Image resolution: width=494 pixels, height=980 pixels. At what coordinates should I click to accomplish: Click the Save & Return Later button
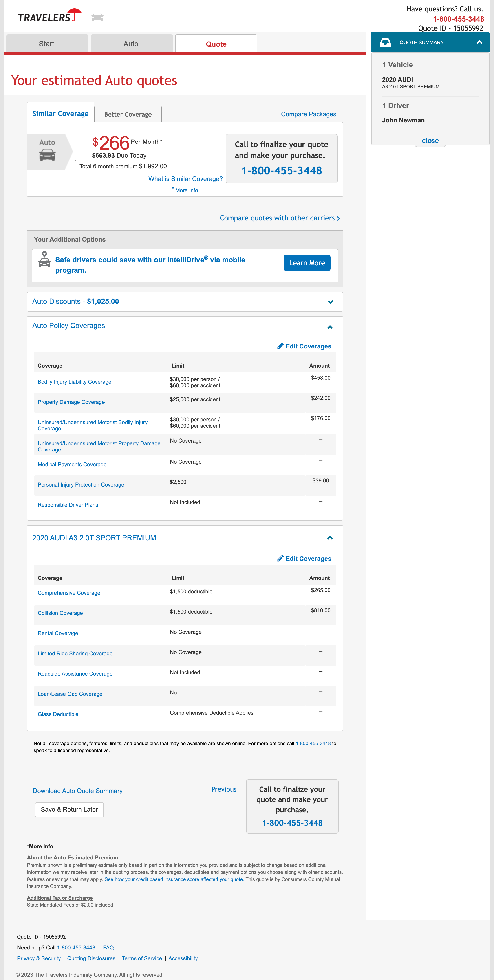pos(69,809)
